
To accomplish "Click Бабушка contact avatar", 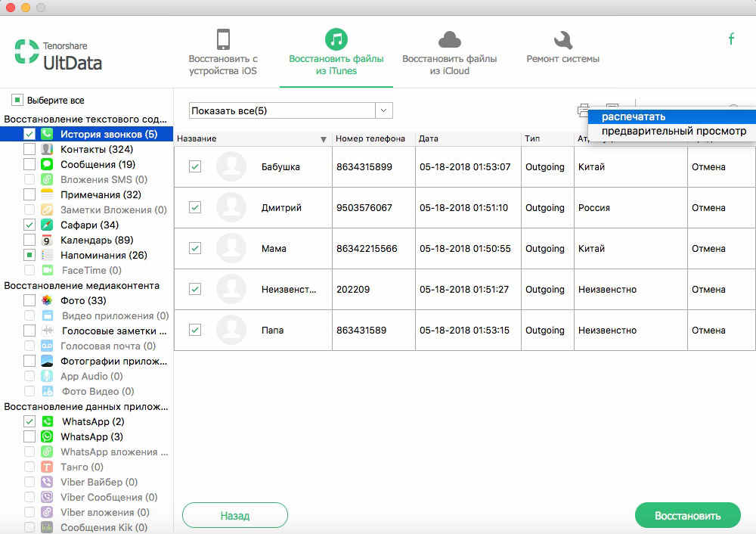I will tap(231, 166).
